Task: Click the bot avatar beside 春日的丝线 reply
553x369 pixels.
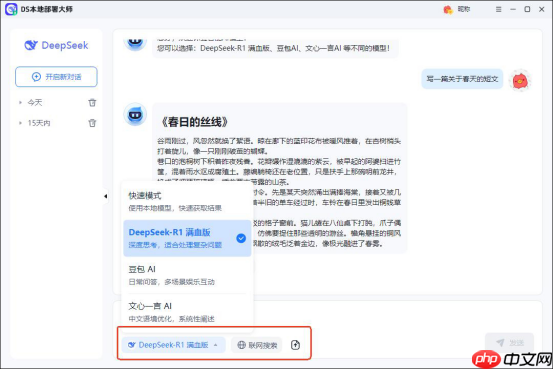Action: [135, 114]
